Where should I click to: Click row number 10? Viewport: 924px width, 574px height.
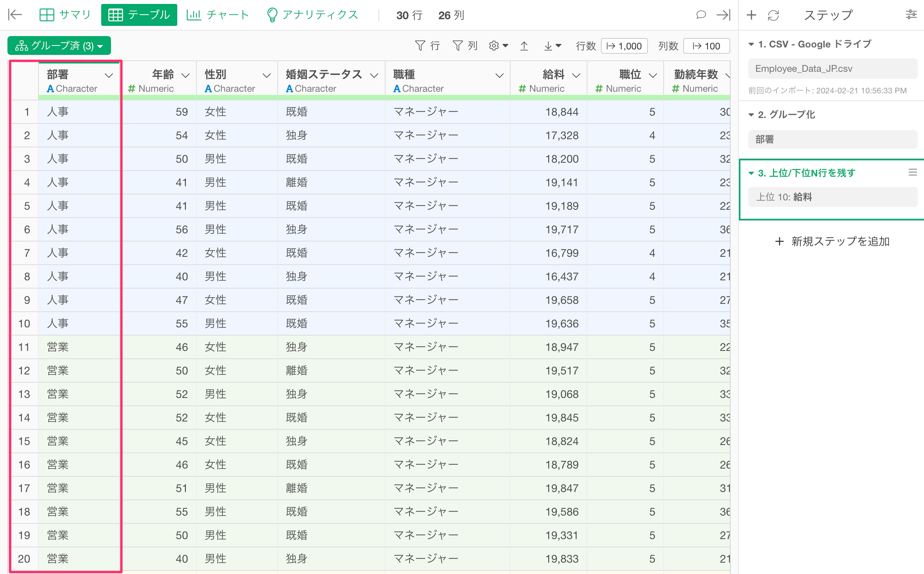coord(24,323)
